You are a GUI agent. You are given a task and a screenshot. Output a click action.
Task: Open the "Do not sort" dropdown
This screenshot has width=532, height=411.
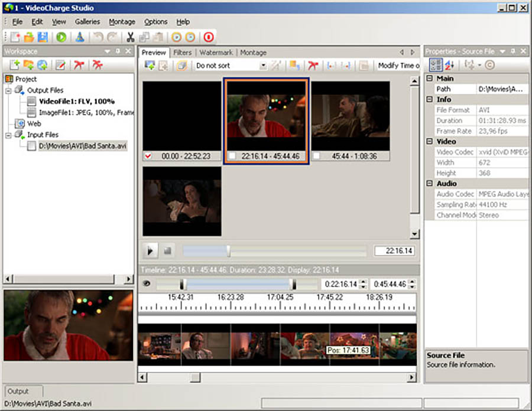coord(263,66)
